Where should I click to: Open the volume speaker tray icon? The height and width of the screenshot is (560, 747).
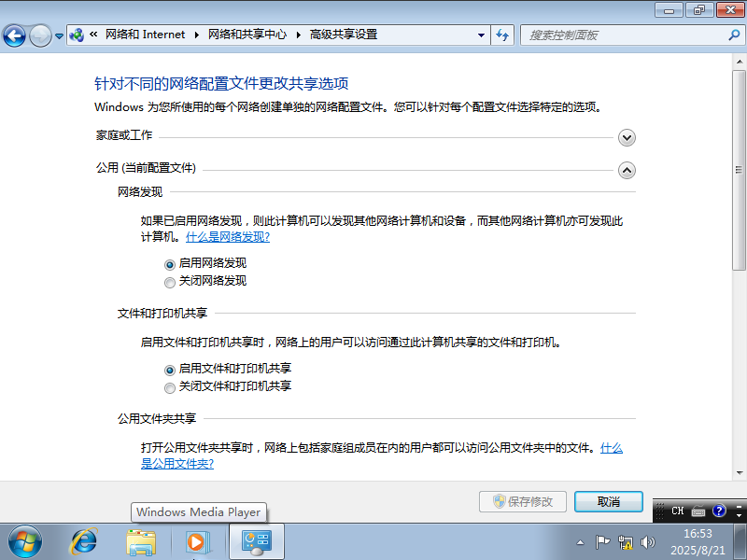[647, 542]
